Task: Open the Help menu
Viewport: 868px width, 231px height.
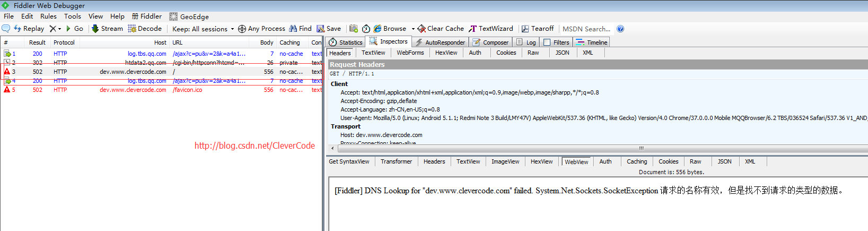Action: pos(117,16)
